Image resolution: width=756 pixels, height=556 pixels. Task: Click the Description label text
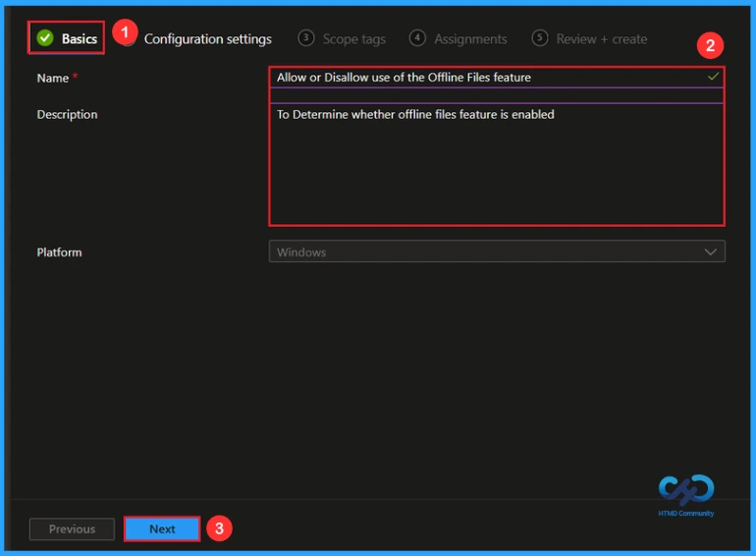[67, 115]
